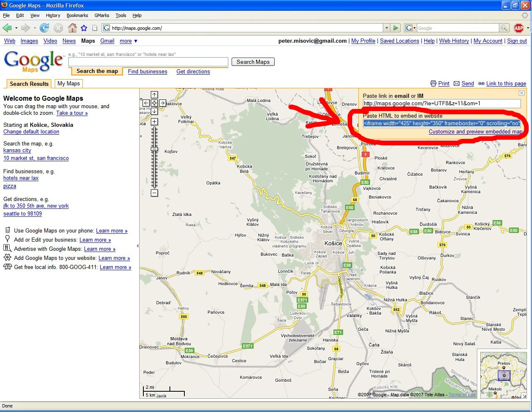The height and width of the screenshot is (412, 532).
Task: Click the phone icon for Google Maps mobile
Action: [x=7, y=230]
